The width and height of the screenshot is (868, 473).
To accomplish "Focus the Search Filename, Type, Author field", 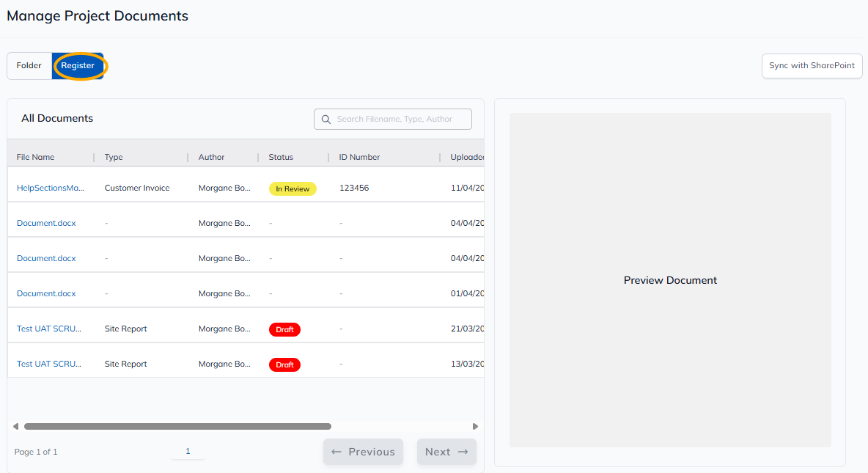I will [400, 120].
